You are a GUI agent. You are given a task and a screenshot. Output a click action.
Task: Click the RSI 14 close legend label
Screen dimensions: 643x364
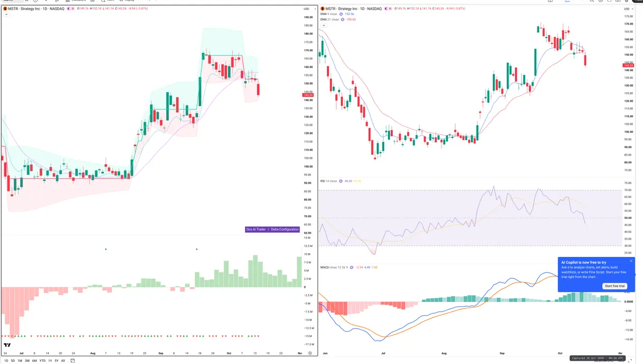pyautogui.click(x=328, y=181)
